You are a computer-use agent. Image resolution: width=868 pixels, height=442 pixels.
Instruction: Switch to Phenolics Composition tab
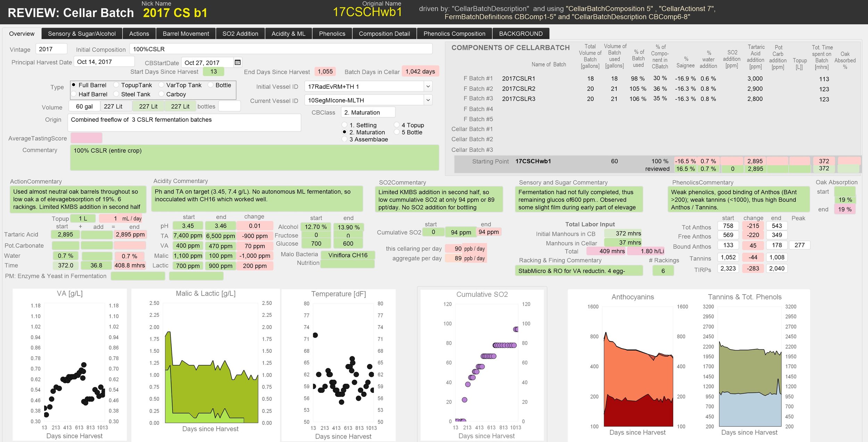tap(454, 34)
